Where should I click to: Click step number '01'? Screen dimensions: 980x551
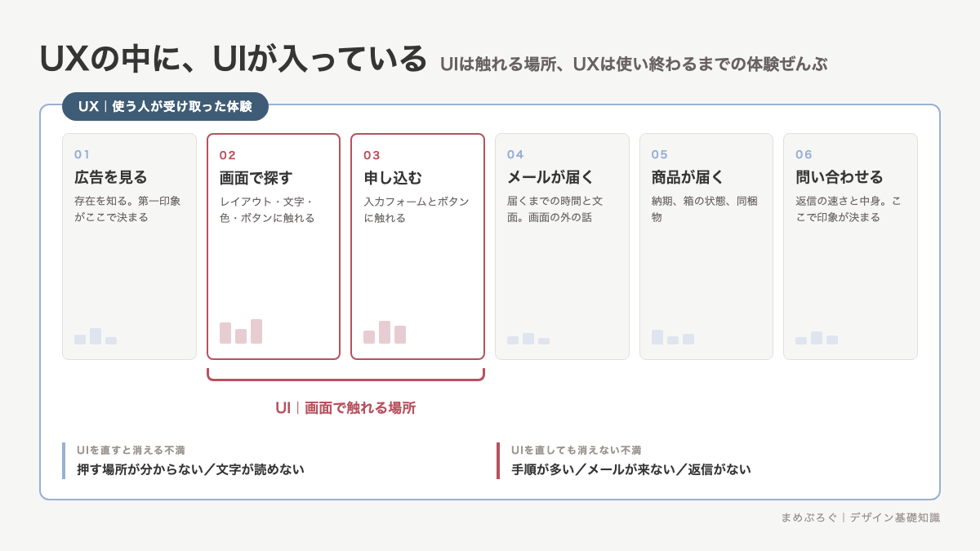tap(82, 154)
